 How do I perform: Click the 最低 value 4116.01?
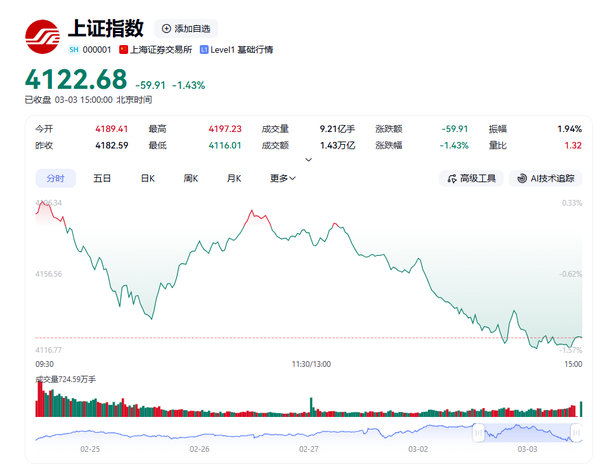click(x=225, y=145)
